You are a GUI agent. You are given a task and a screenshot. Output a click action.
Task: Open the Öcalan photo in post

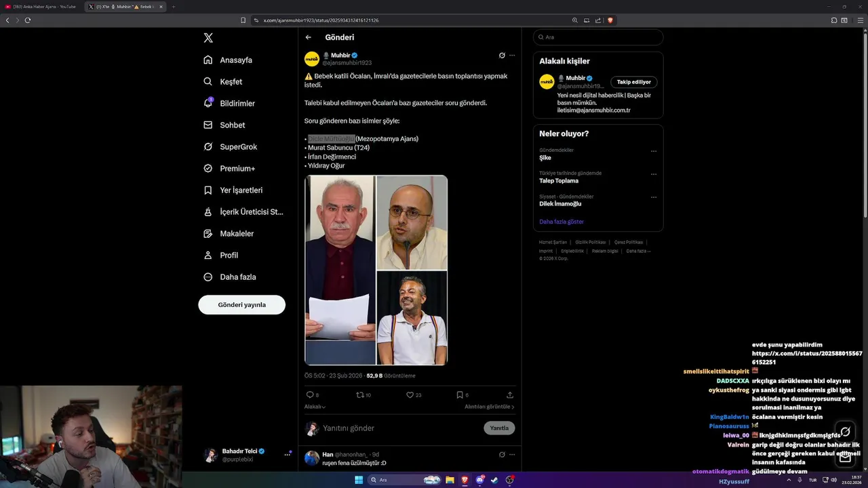(x=340, y=270)
